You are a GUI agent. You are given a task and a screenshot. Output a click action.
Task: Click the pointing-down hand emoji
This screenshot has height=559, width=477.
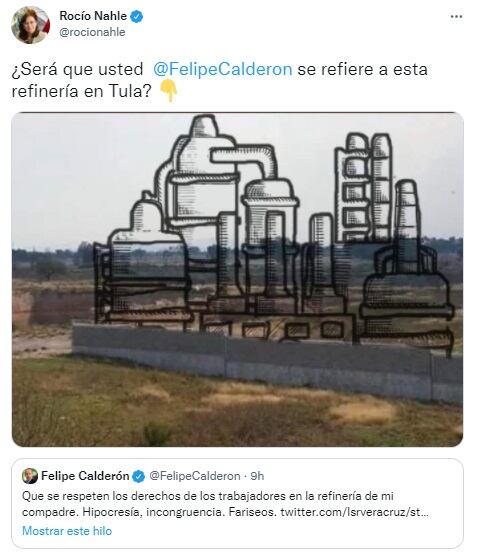(168, 91)
